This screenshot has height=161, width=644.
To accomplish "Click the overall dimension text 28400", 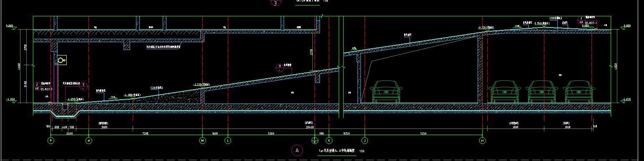I will [309, 127].
